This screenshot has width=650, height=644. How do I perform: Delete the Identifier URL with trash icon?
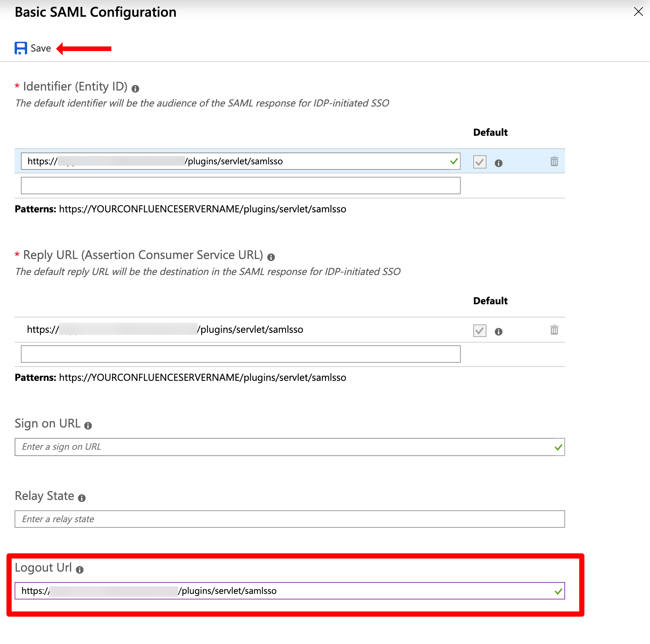coord(554,161)
